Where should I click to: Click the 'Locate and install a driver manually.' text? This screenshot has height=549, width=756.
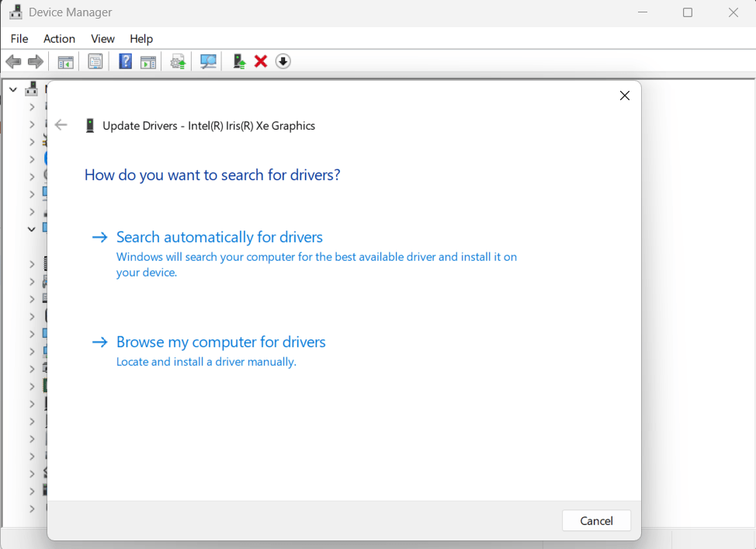(x=206, y=362)
